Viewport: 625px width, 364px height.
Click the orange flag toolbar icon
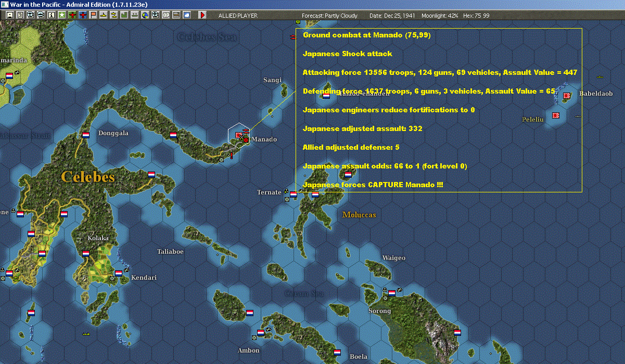(x=93, y=15)
